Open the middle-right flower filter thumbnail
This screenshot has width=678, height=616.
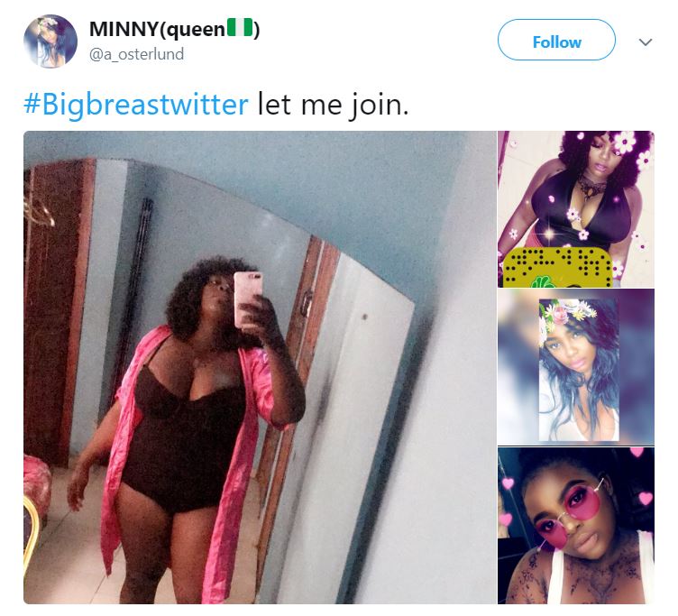tap(576, 367)
